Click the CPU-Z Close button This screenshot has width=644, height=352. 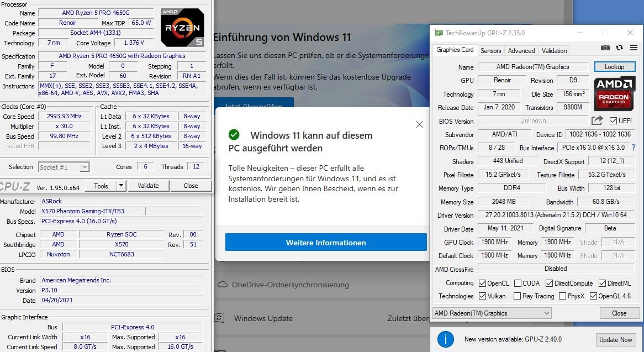pyautogui.click(x=191, y=186)
